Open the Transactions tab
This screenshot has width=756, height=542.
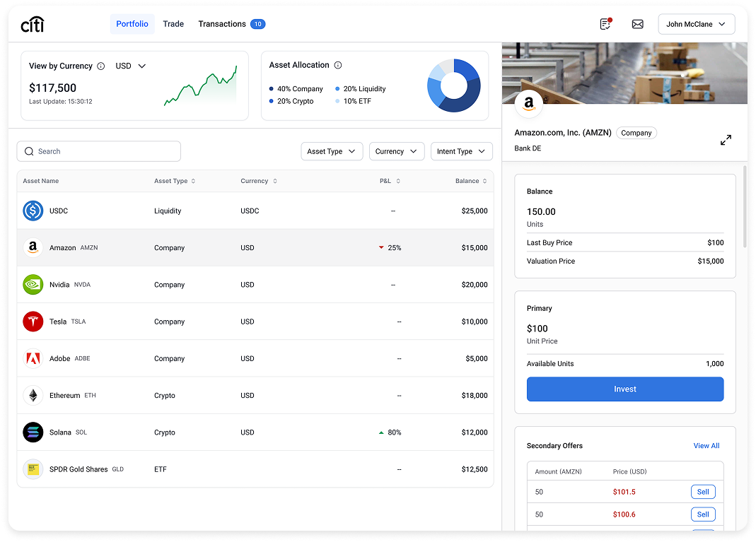point(222,24)
